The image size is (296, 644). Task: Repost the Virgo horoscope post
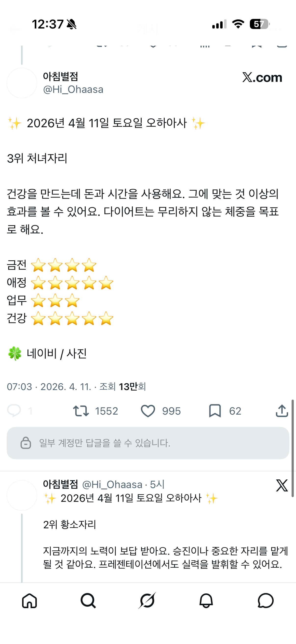coord(81,411)
